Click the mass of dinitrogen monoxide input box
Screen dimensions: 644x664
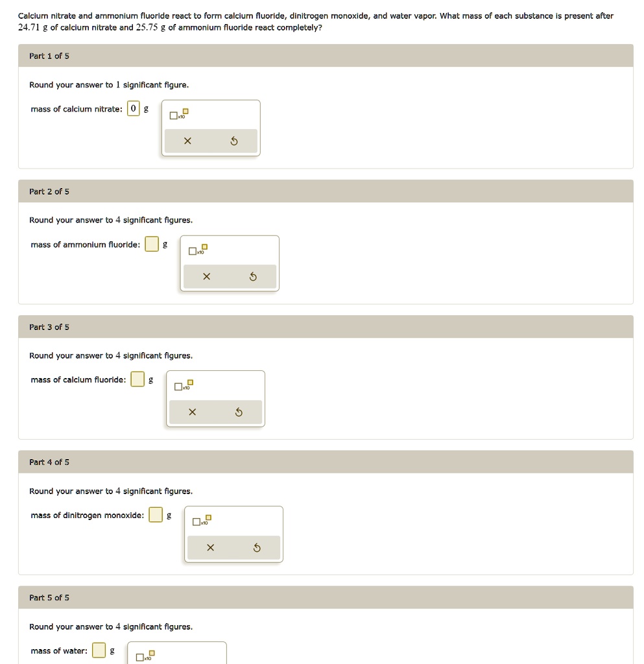tap(156, 515)
